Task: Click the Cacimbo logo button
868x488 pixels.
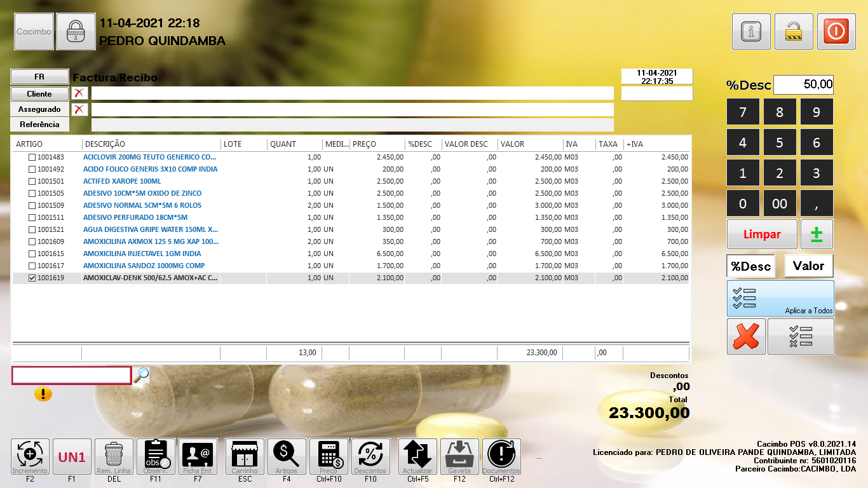Action: click(34, 31)
